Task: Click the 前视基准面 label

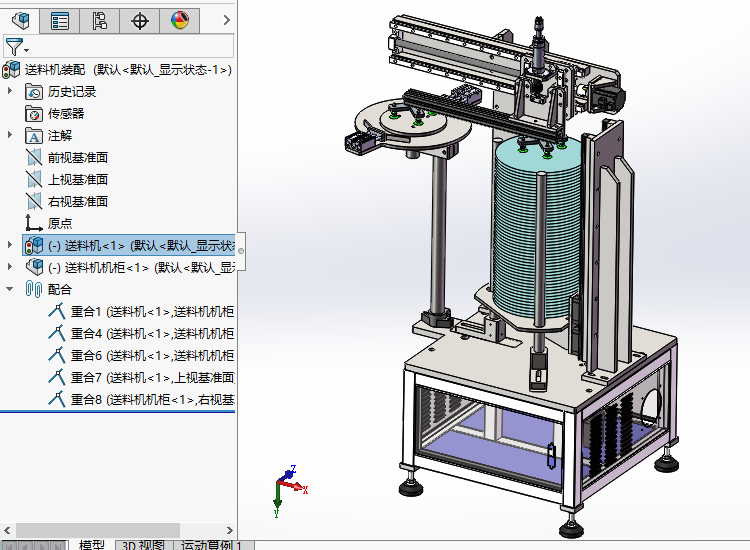Action: [x=77, y=157]
